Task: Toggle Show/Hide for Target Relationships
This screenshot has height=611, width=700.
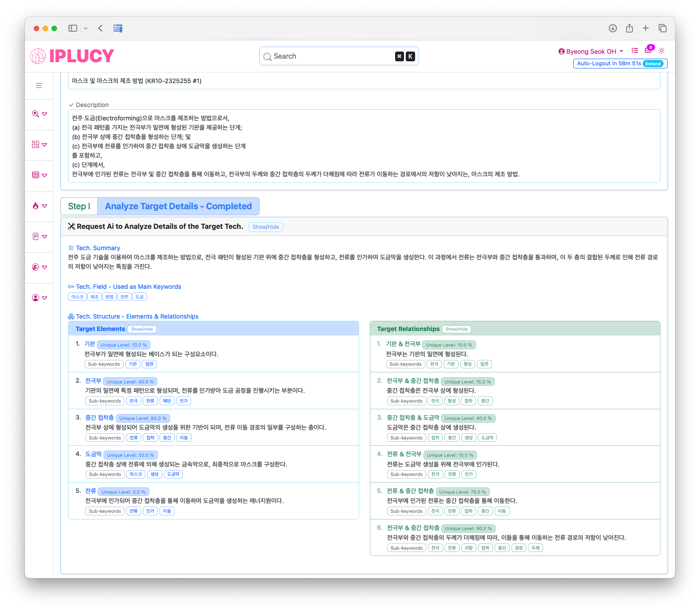Action: [456, 329]
